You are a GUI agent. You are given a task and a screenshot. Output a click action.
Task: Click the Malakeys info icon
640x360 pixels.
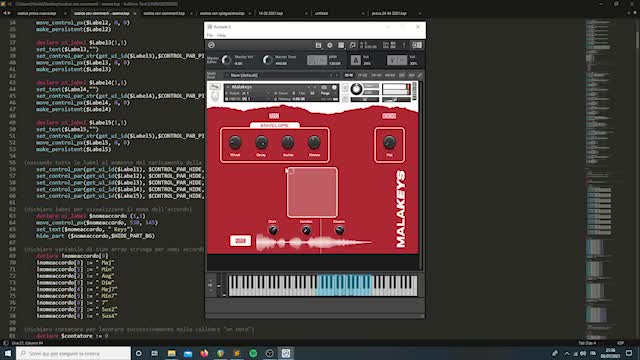point(334,87)
